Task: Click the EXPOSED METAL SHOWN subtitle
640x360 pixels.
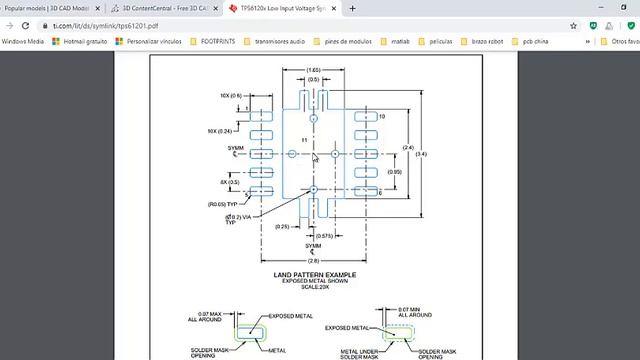Action: pos(315,281)
